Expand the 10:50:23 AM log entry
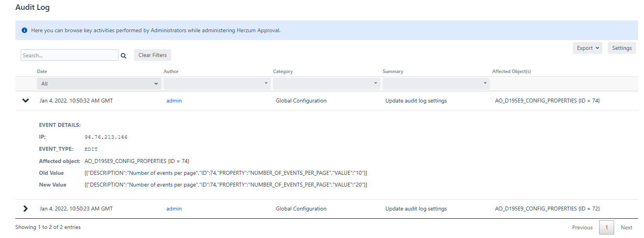The width and height of the screenshot is (644, 238). tap(26, 209)
